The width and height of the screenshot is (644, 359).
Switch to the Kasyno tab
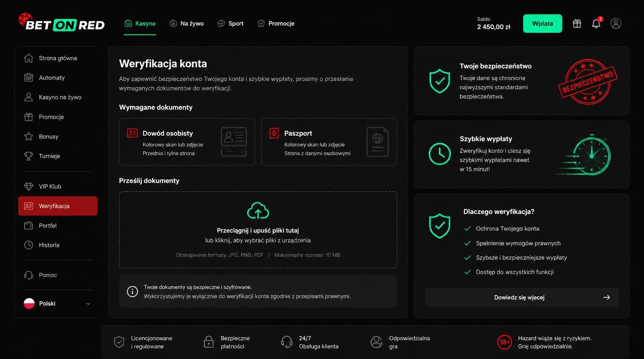click(140, 23)
